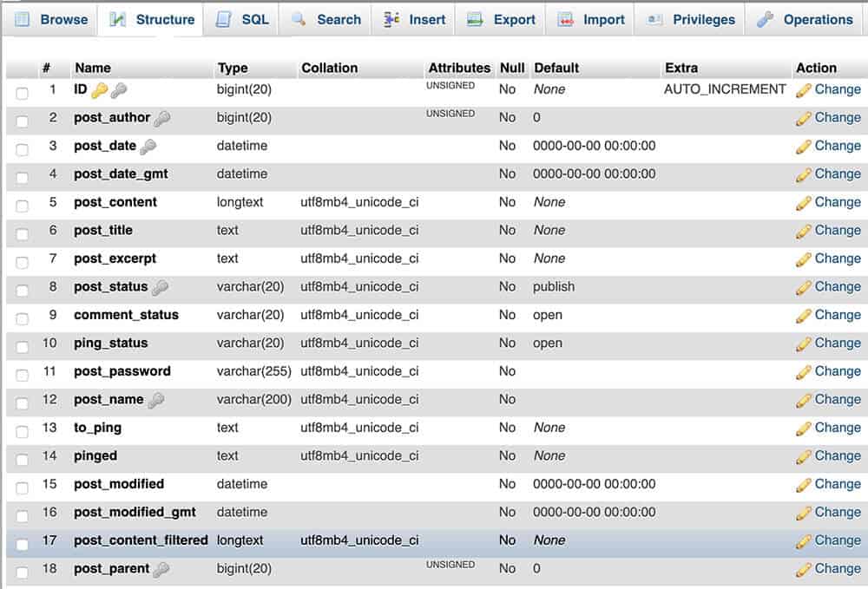Image resolution: width=868 pixels, height=589 pixels.
Task: Change the post_status column
Action: pos(838,286)
